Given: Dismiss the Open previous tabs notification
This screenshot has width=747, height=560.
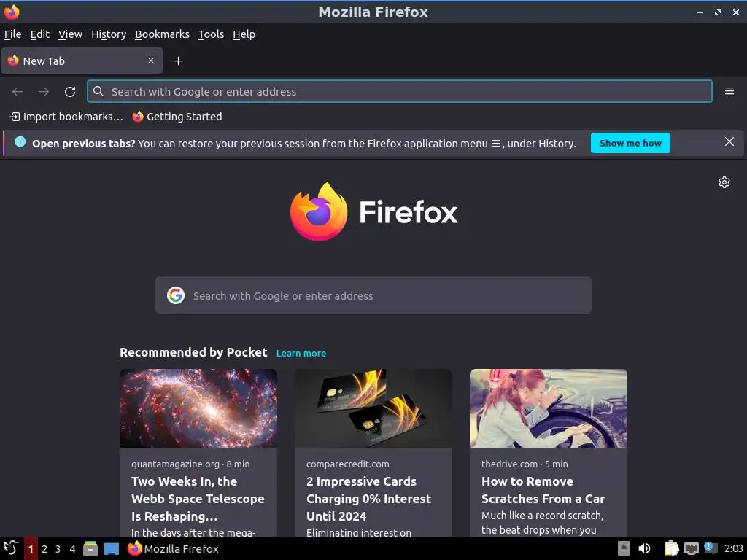Looking at the screenshot, I should coord(729,141).
